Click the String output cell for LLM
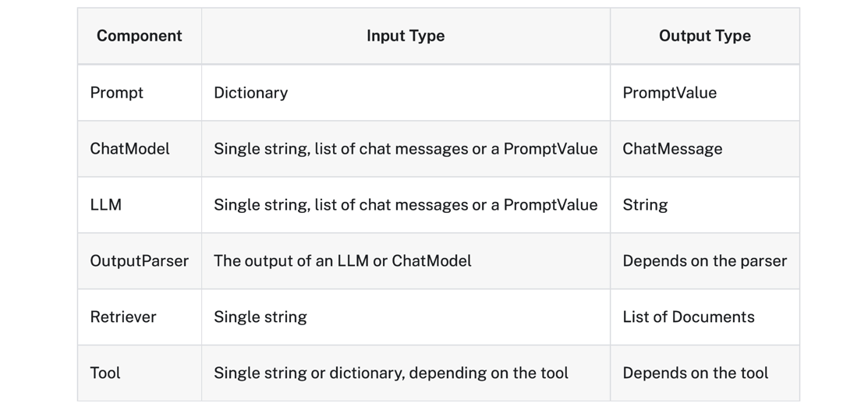The image size is (868, 407). click(705, 205)
